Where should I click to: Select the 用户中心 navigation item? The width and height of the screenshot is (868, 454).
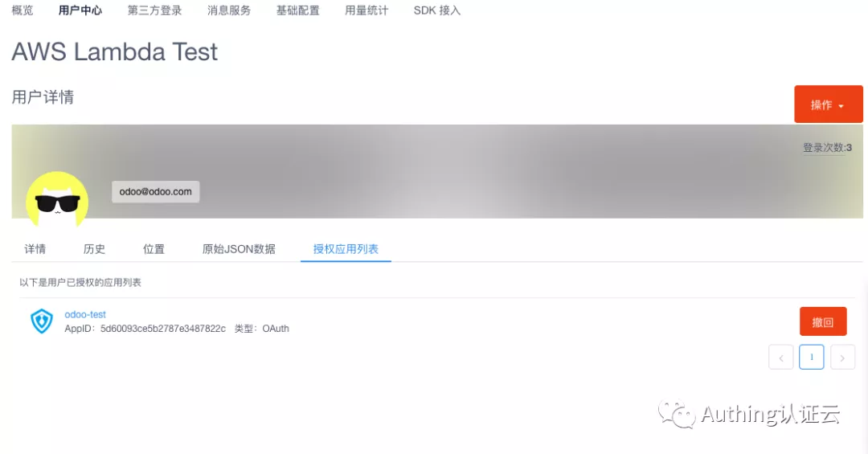click(x=80, y=10)
